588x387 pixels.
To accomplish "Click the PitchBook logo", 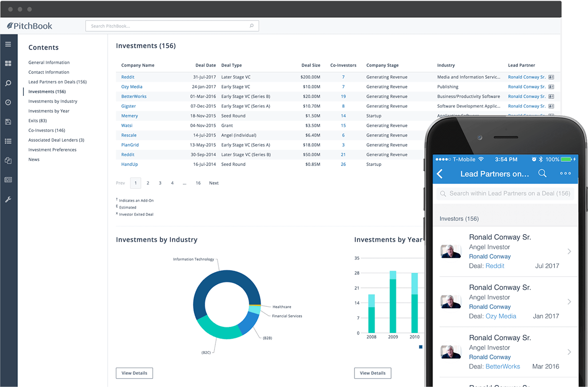I will tap(29, 26).
